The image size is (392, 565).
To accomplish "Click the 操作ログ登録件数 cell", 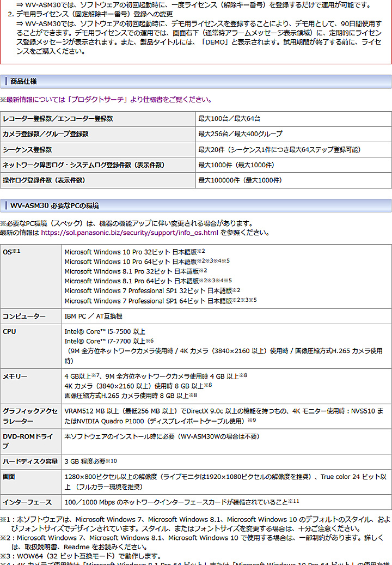I will tap(98, 180).
